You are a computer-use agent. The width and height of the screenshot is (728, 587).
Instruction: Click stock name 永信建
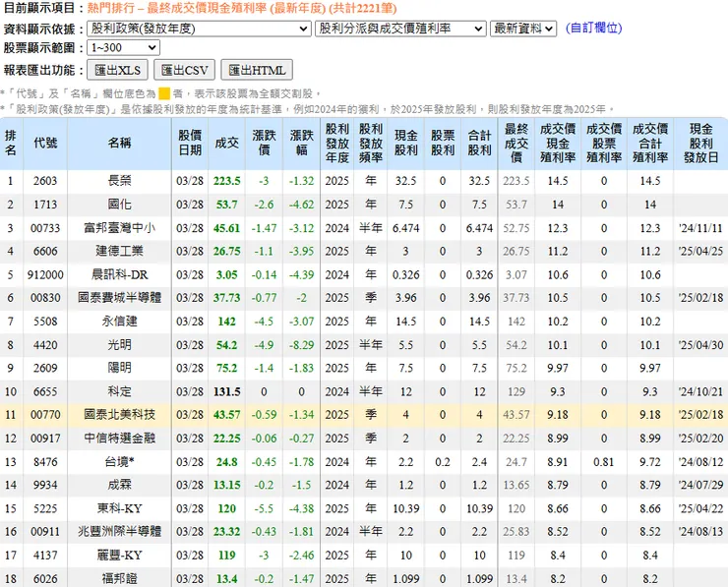119,322
